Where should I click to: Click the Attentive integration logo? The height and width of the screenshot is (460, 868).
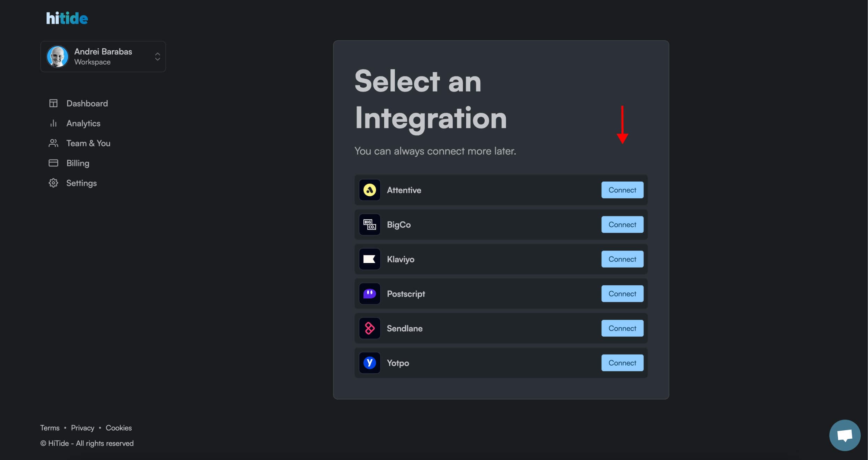(369, 190)
